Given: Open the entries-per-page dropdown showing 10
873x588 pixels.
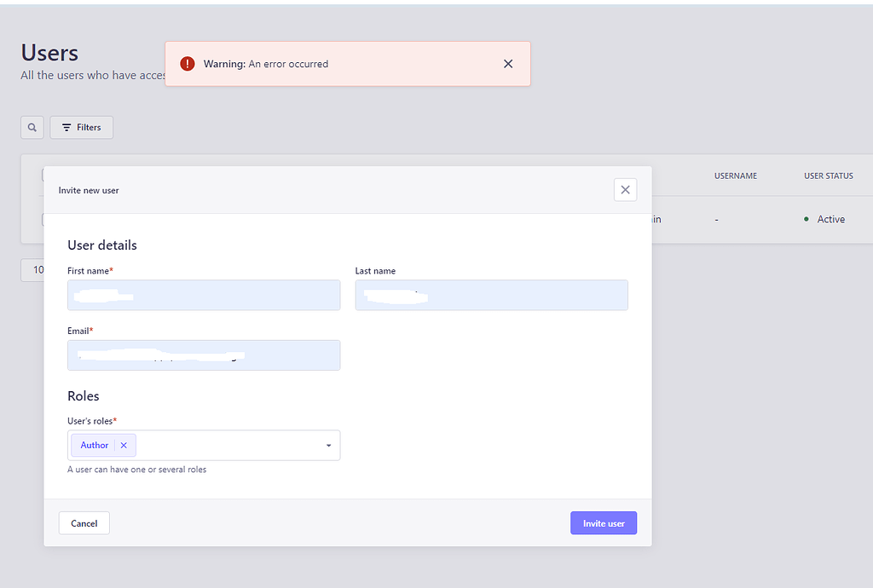Looking at the screenshot, I should 38,269.
